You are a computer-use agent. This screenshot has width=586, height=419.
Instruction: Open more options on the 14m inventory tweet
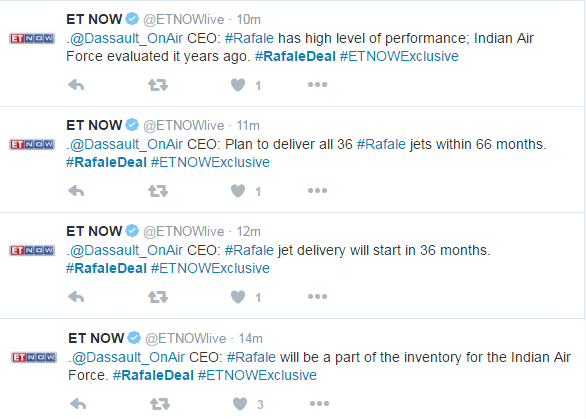[319, 404]
